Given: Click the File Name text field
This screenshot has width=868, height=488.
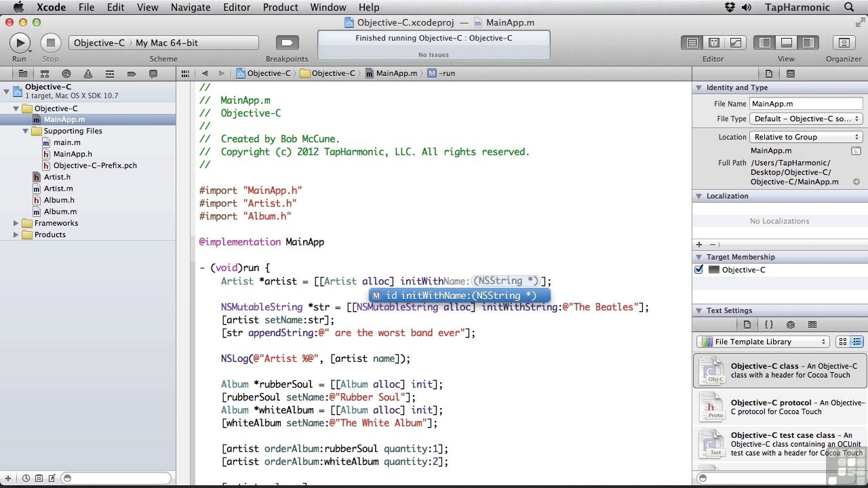Looking at the screenshot, I should (806, 104).
